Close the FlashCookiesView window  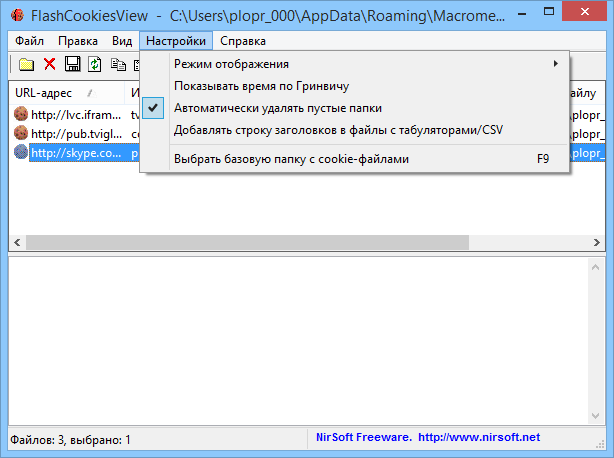tap(585, 12)
